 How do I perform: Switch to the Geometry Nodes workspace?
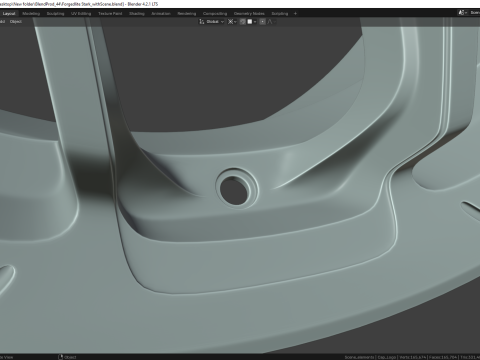[x=249, y=13]
